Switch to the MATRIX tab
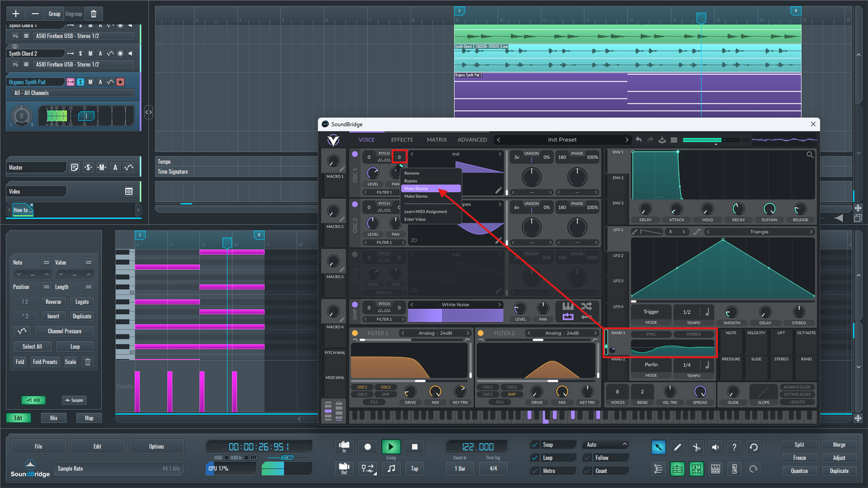The height and width of the screenshot is (488, 868). point(437,140)
